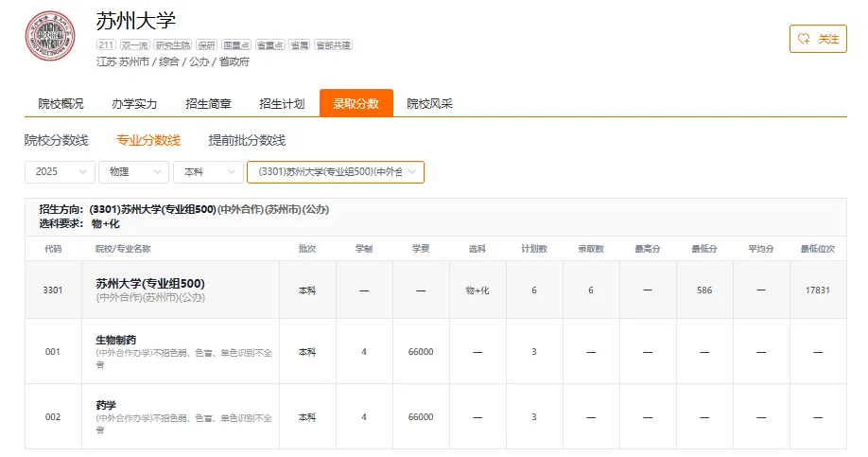Click the 省部共建 tag
The height and width of the screenshot is (457, 868).
(333, 44)
